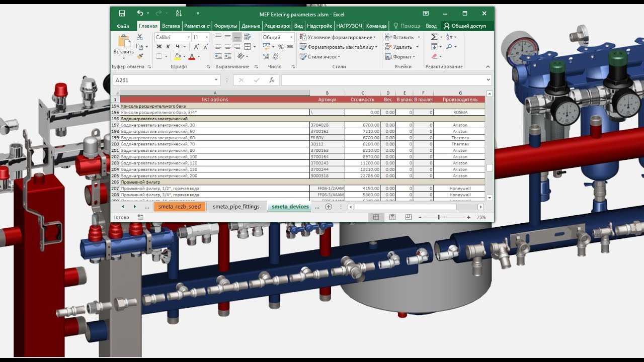The image size is (644, 362).
Task: Click the Undo arrow icon
Action: click(x=140, y=14)
